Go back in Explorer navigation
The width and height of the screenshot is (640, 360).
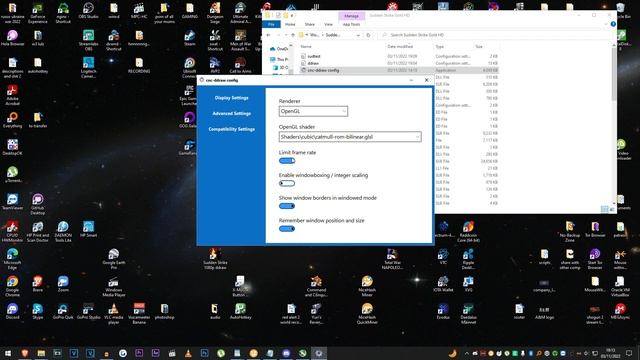268,35
